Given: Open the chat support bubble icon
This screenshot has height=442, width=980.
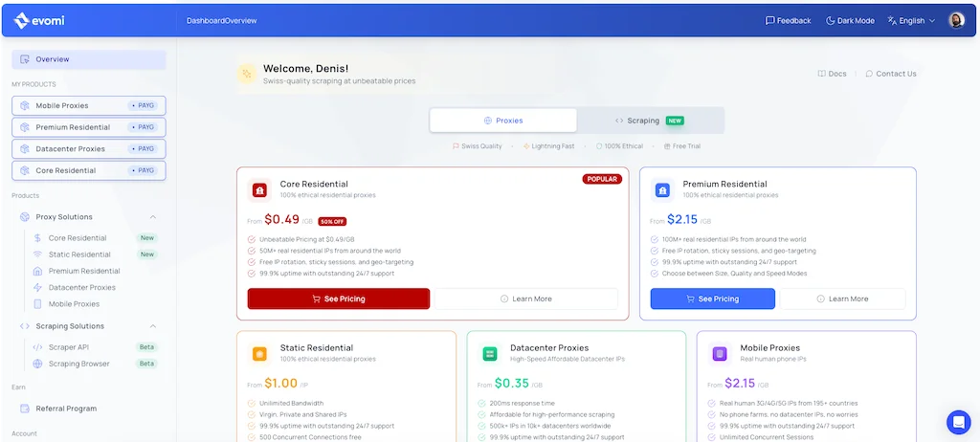Looking at the screenshot, I should [958, 422].
